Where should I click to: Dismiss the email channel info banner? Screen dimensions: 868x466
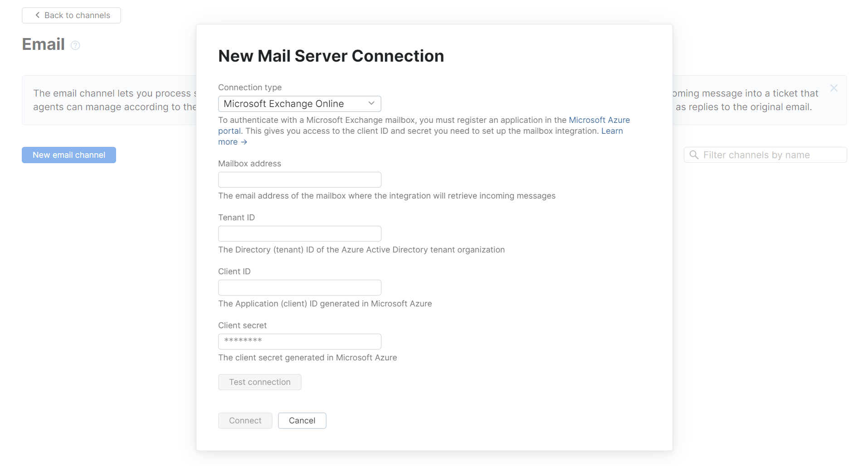[x=834, y=88]
